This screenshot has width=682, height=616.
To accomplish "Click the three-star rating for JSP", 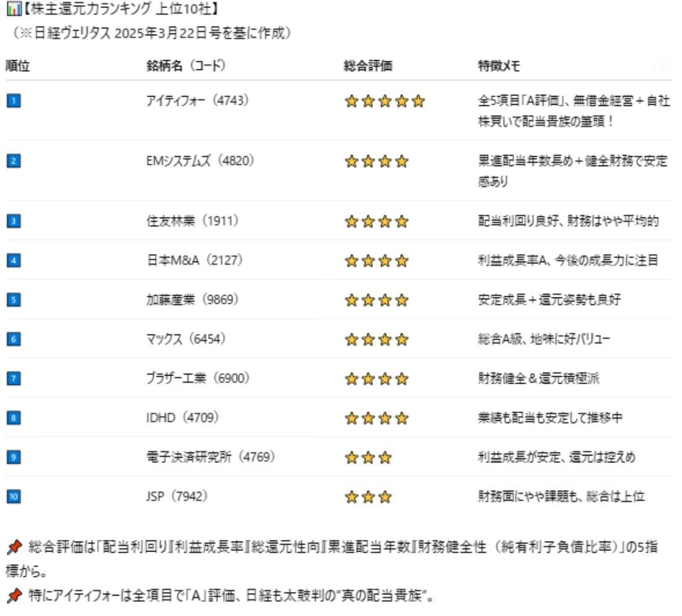I will (368, 497).
